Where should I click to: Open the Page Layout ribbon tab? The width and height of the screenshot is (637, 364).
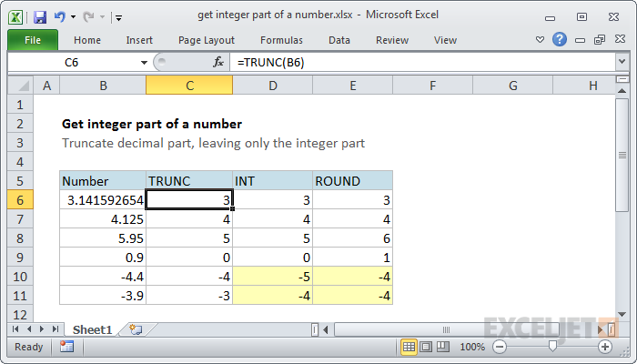pyautogui.click(x=207, y=40)
